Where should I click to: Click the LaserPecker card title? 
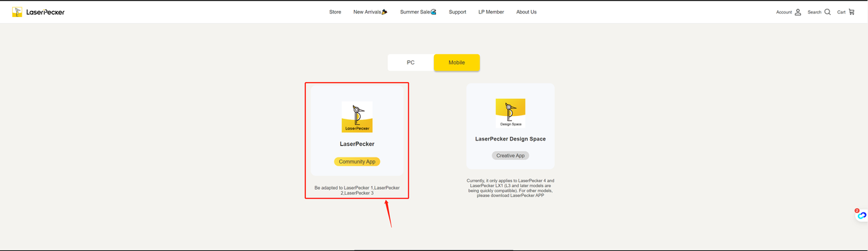[357, 144]
